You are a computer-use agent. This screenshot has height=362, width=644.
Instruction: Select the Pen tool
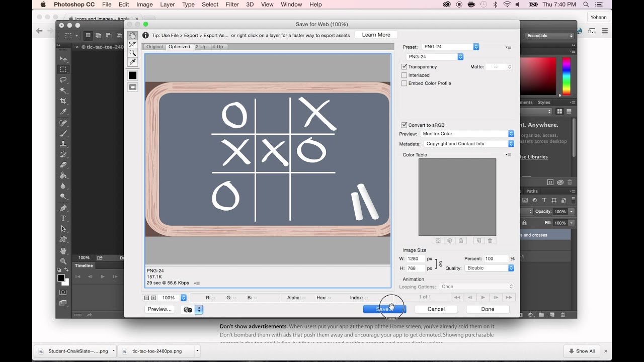pos(63,208)
